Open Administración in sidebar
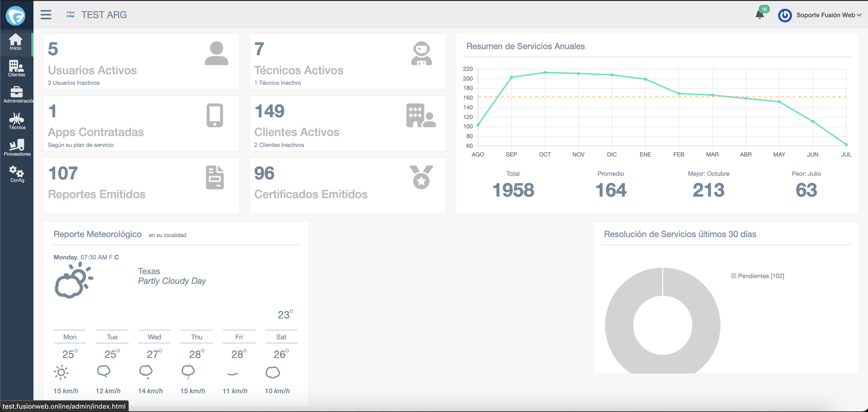This screenshot has height=412, width=868. click(x=17, y=95)
